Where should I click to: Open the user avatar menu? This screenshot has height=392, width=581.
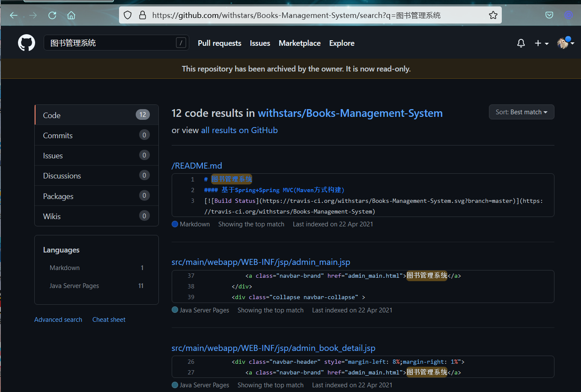[x=566, y=43]
